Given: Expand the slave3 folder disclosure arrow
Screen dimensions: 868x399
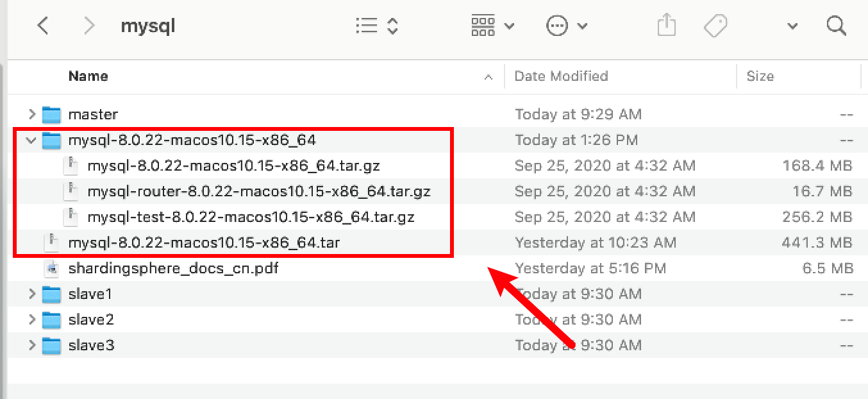Looking at the screenshot, I should tap(31, 345).
